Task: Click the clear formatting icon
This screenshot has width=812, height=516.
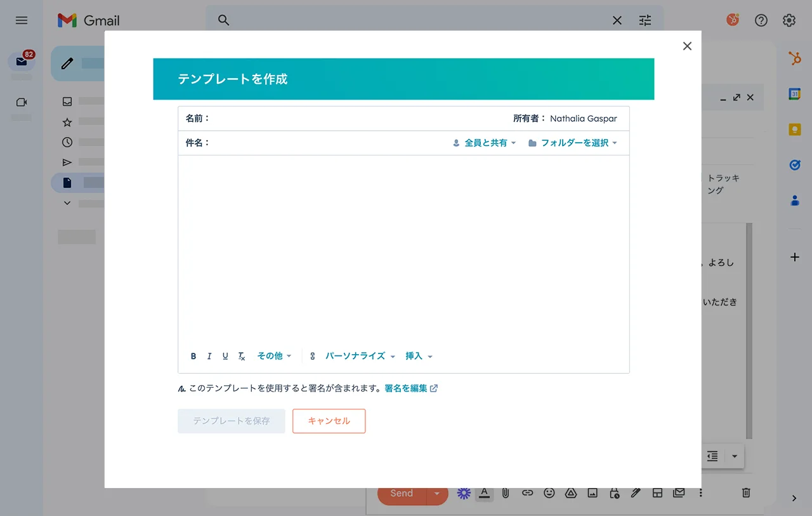Action: click(x=242, y=356)
